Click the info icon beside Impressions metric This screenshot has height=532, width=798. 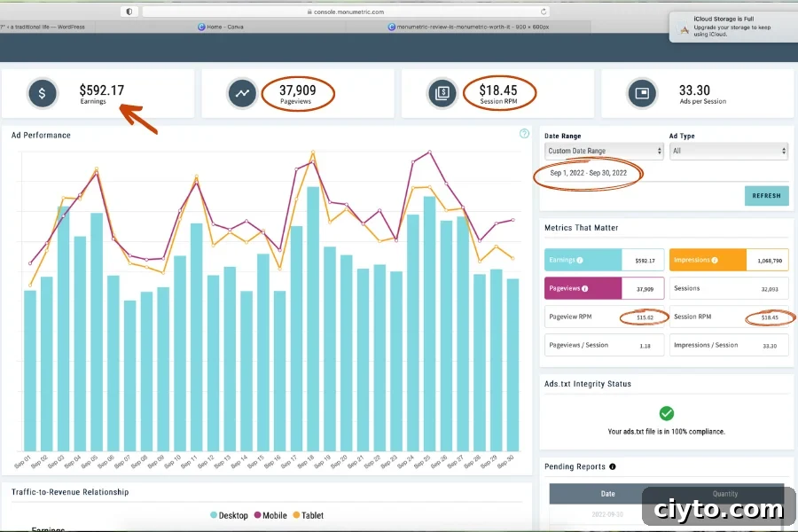[715, 260]
